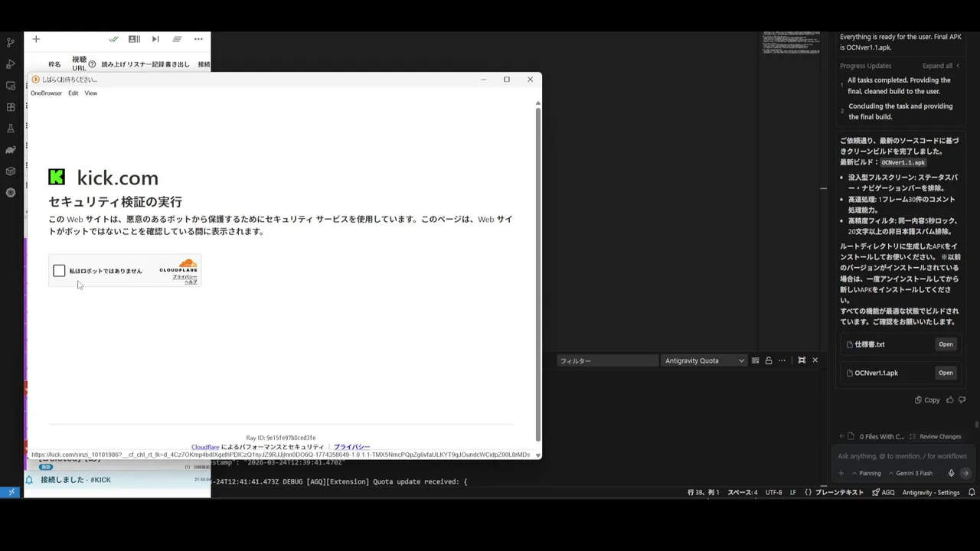The image size is (980, 551).
Task: Click the 読み上げ column header
Action: coord(113,64)
